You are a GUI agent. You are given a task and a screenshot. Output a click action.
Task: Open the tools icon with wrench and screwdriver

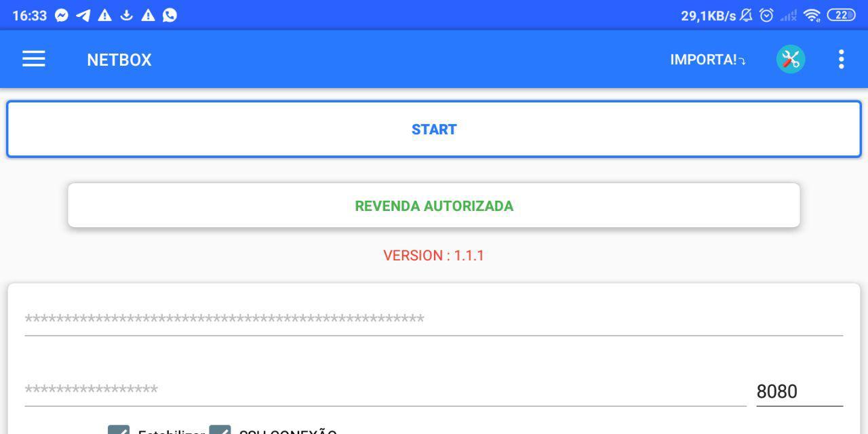pos(791,60)
